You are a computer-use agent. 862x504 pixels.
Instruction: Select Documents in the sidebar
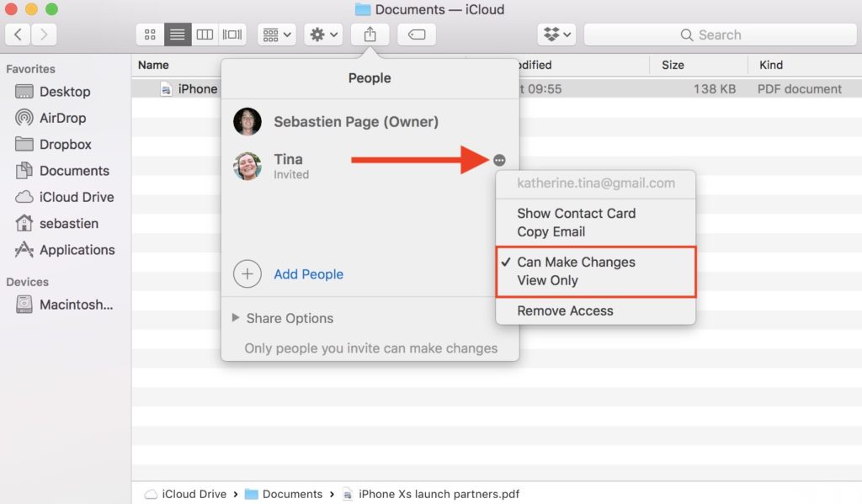[74, 171]
